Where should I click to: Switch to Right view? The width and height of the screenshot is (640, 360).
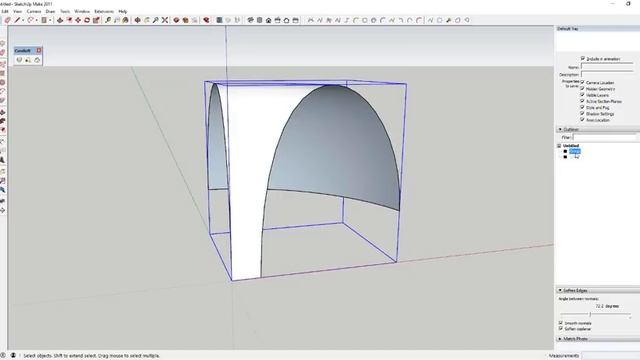coord(277,20)
